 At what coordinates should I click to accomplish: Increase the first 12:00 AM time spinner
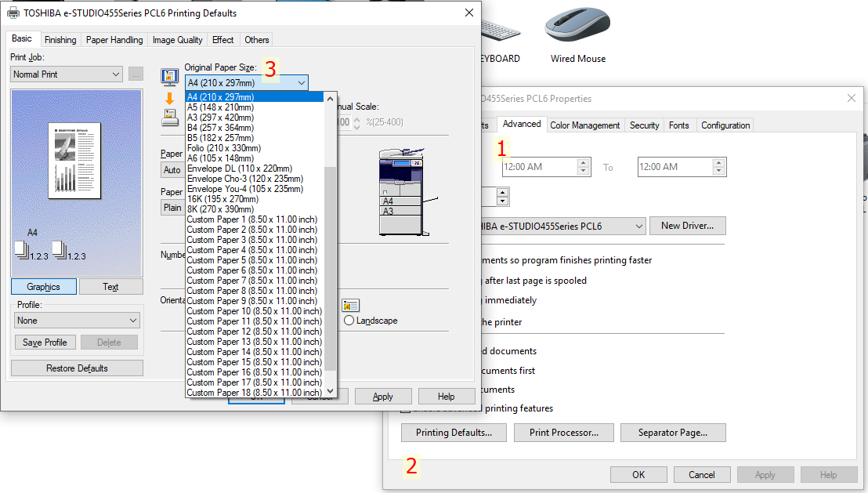583,163
